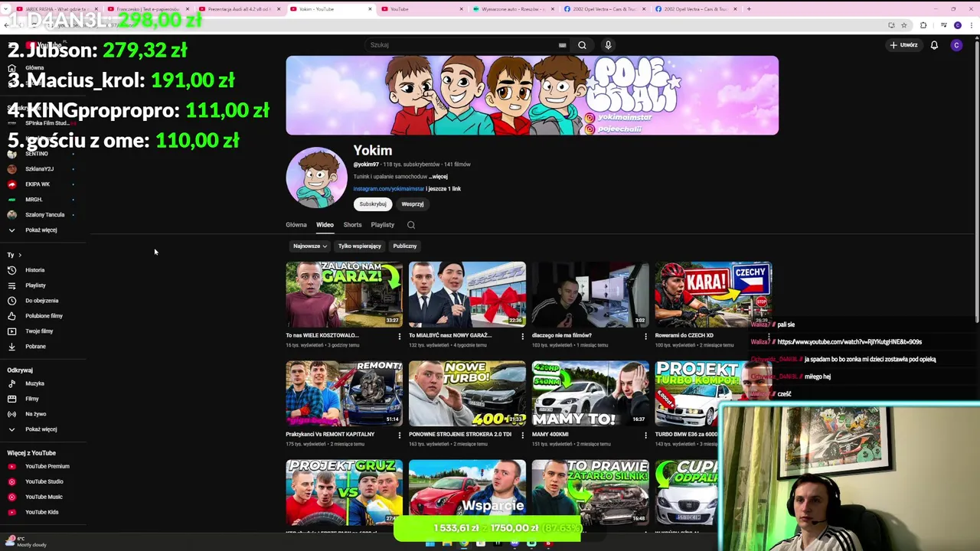Switch to the Główna channel tab
The width and height of the screenshot is (980, 551).
(296, 225)
